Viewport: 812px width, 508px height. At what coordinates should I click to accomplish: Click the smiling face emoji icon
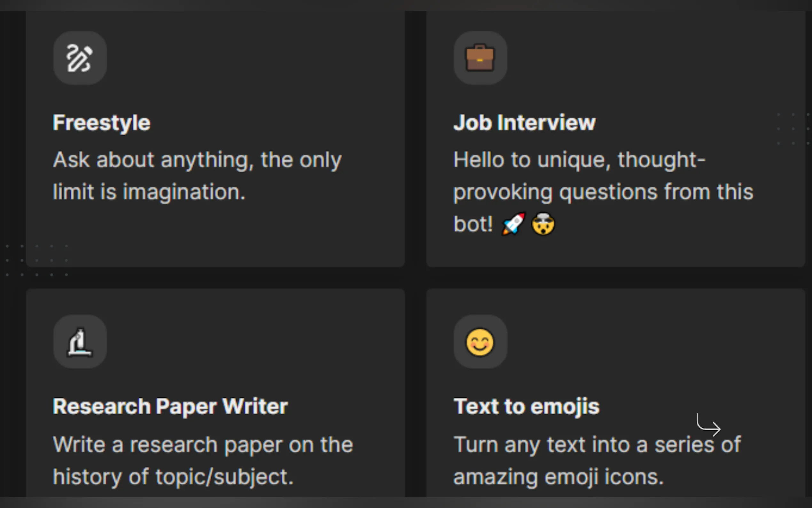click(x=480, y=342)
